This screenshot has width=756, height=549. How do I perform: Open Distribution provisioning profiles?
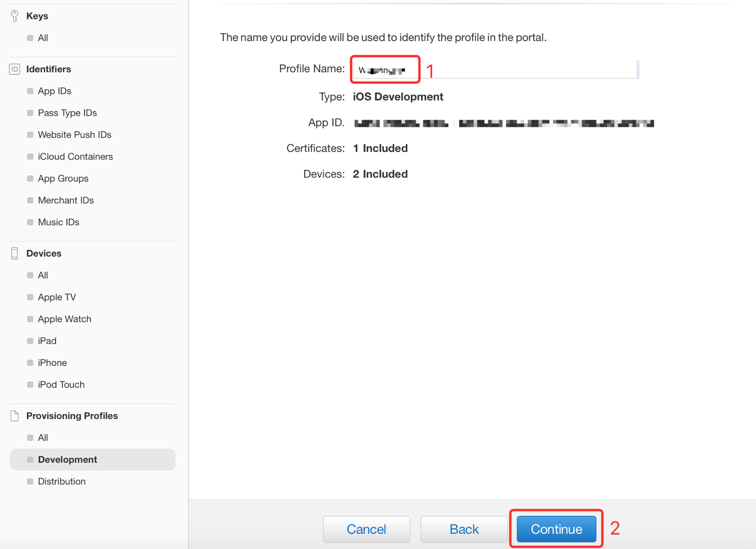point(62,481)
